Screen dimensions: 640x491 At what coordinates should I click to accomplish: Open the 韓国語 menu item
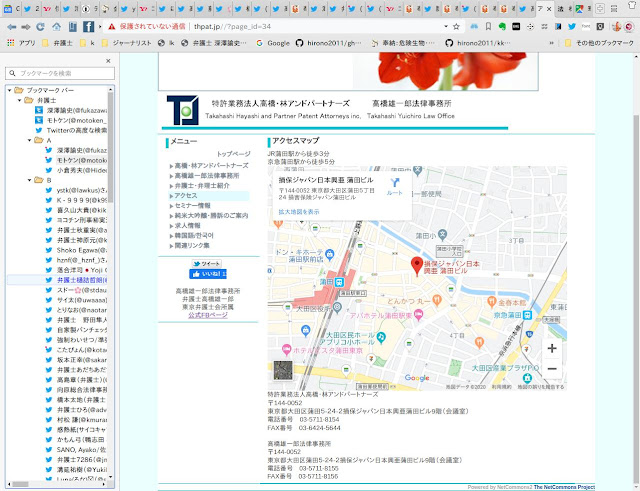194,236
